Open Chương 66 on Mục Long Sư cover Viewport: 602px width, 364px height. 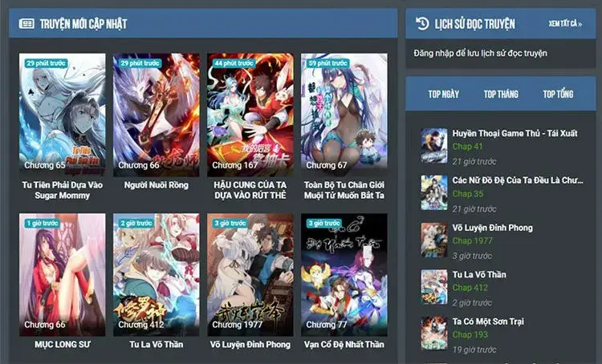(x=45, y=325)
